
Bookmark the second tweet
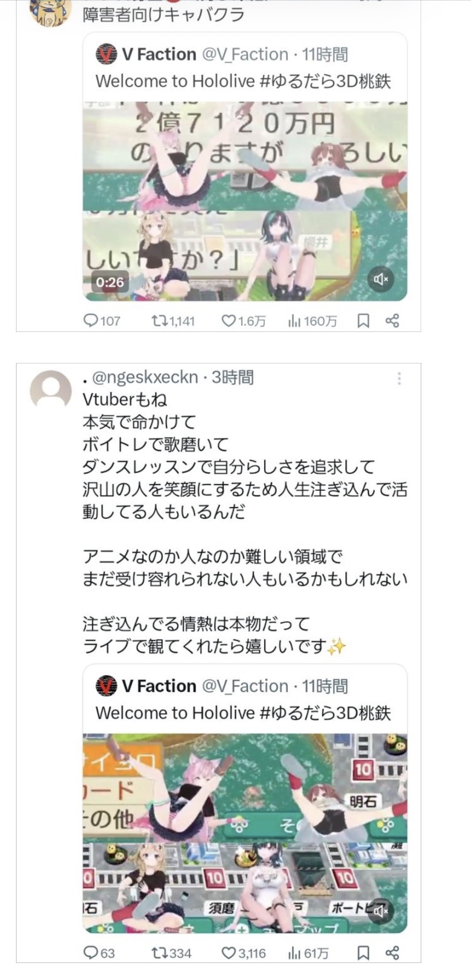click(x=363, y=953)
